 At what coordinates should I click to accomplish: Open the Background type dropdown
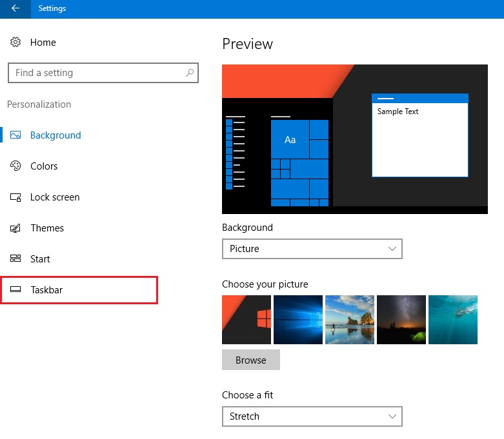312,249
